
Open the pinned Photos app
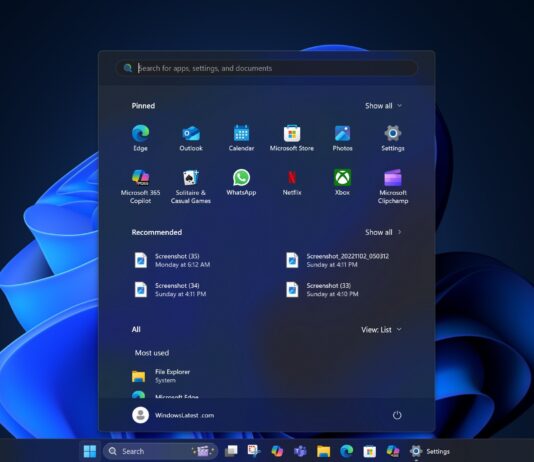pyautogui.click(x=342, y=138)
